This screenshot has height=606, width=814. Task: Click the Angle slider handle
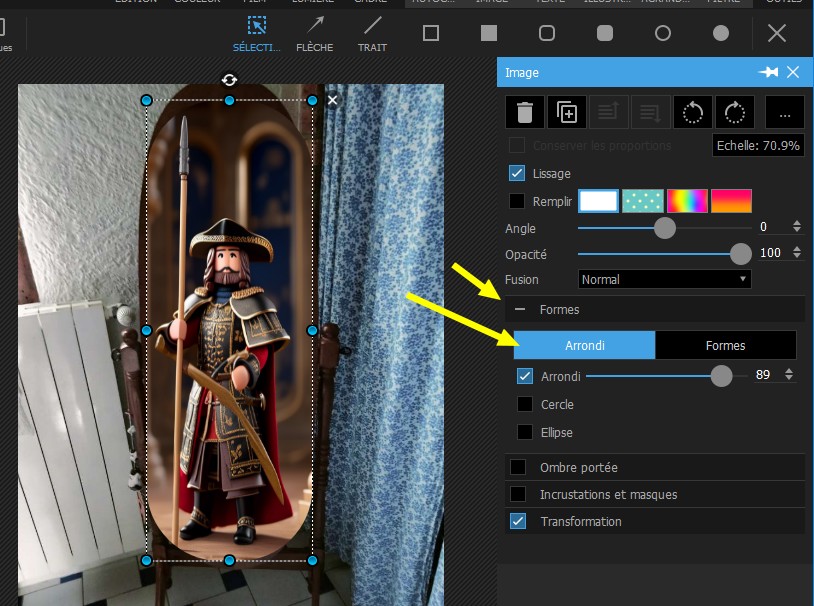coord(664,228)
